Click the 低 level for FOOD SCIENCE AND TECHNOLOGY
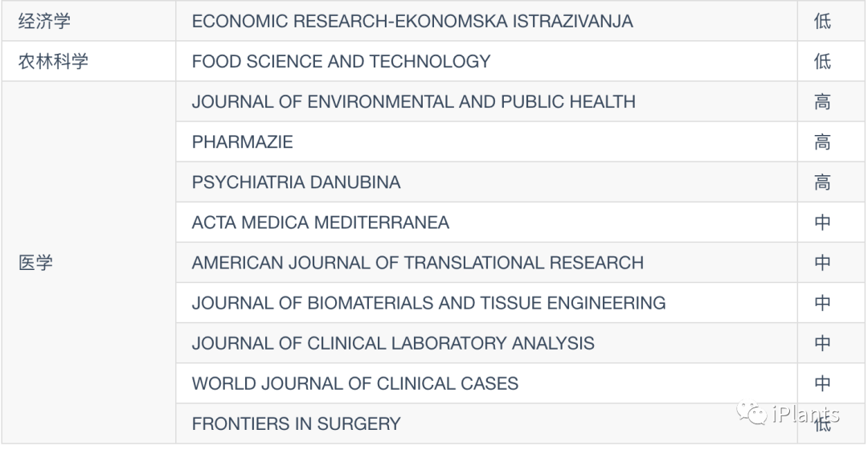 tap(822, 61)
